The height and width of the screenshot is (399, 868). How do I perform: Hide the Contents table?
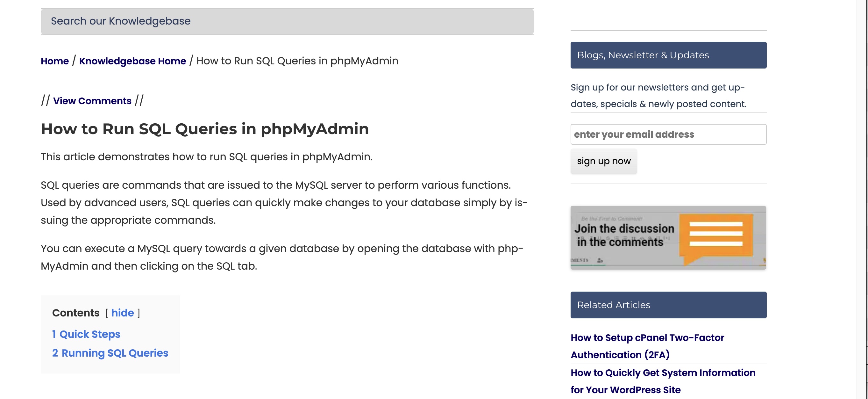[x=122, y=313]
